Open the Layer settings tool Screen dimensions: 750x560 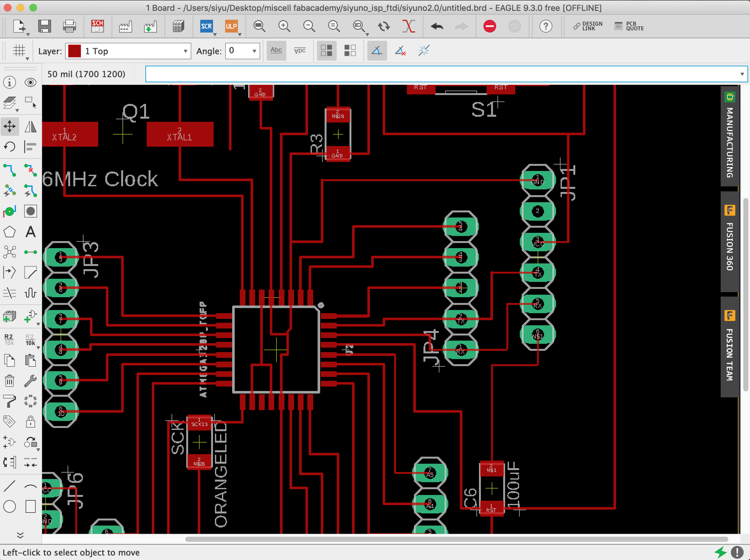[10, 103]
